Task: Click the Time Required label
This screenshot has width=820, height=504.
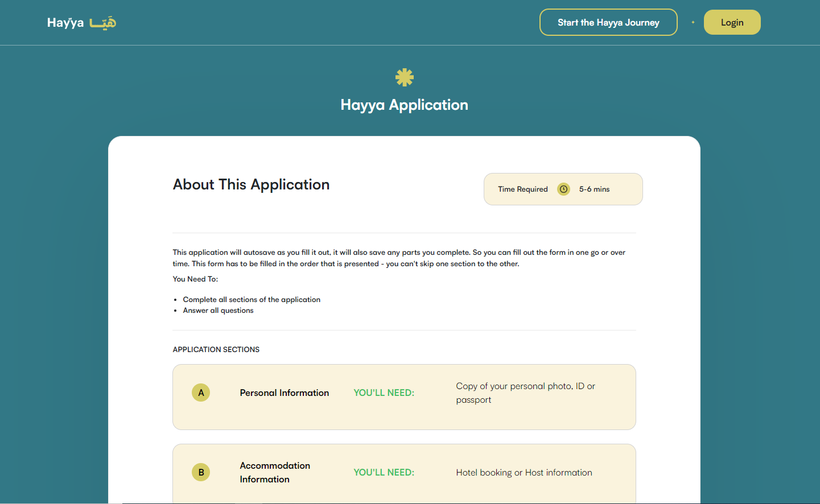Action: (523, 189)
